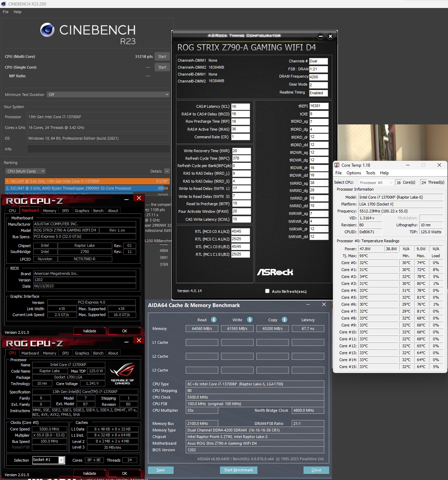Click the info icon next to Read
The image size is (448, 480).
[214, 320]
